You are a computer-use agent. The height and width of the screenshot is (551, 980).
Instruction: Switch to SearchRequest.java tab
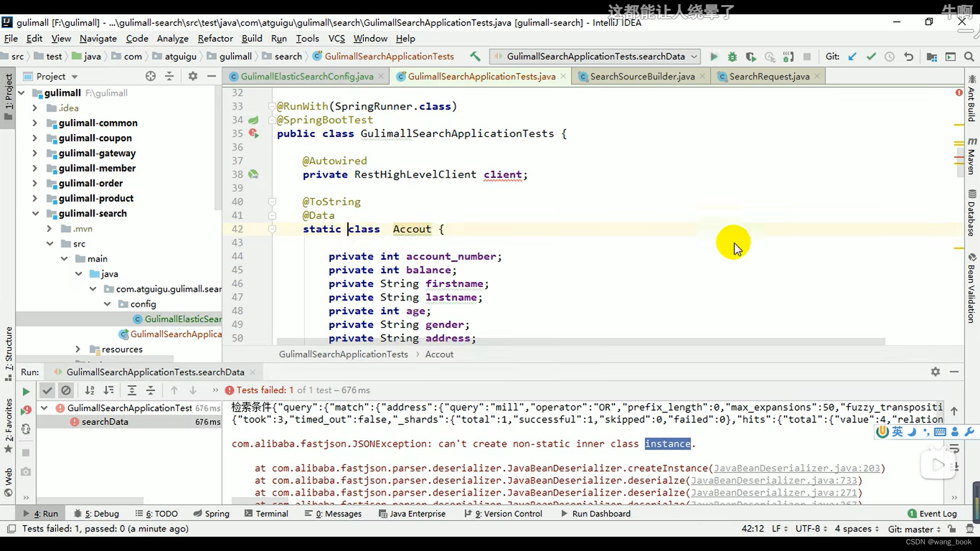(769, 77)
